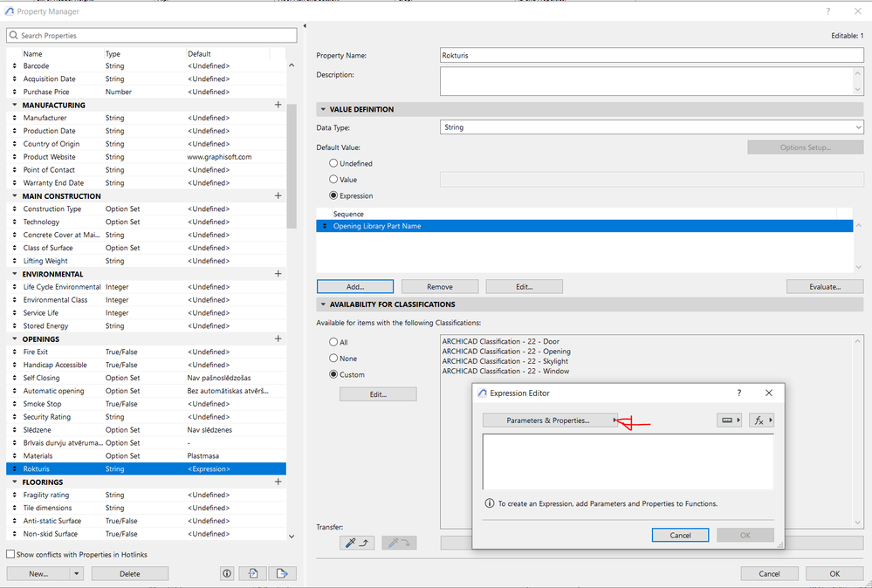This screenshot has width=872, height=588.
Task: Click the drag handle of the Manufacturer row
Action: [x=15, y=118]
